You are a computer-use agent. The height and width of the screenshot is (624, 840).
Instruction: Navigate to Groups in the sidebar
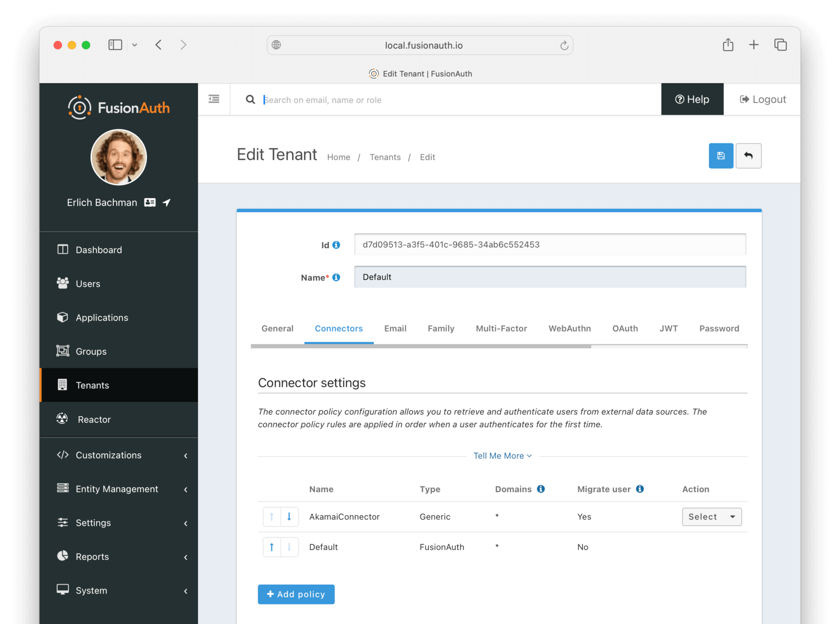click(91, 351)
